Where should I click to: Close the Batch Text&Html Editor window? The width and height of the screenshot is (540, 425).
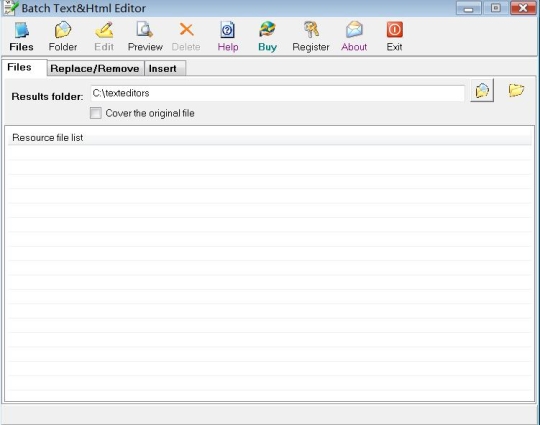tap(522, 8)
